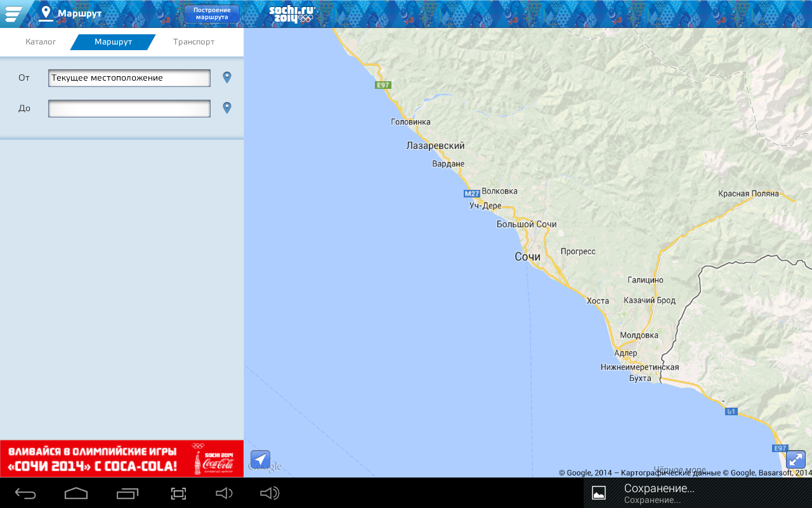Tap the location pin beside the 'До' field

pyautogui.click(x=227, y=108)
